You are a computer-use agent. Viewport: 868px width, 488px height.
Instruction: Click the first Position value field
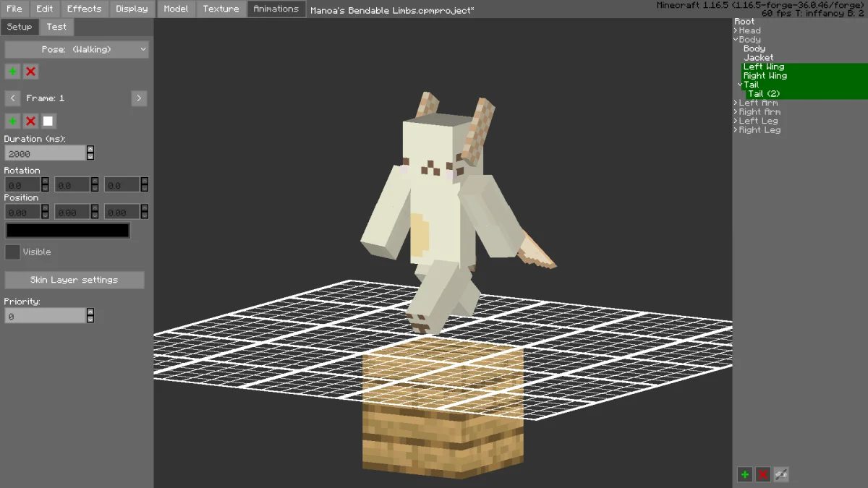point(22,212)
